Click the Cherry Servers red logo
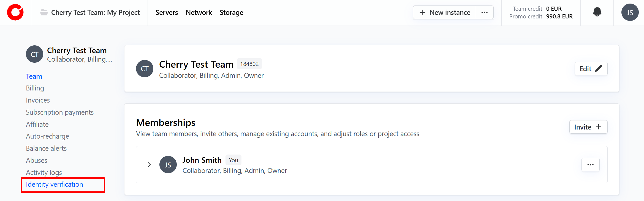Viewport: 644px width, 201px height. point(15,13)
